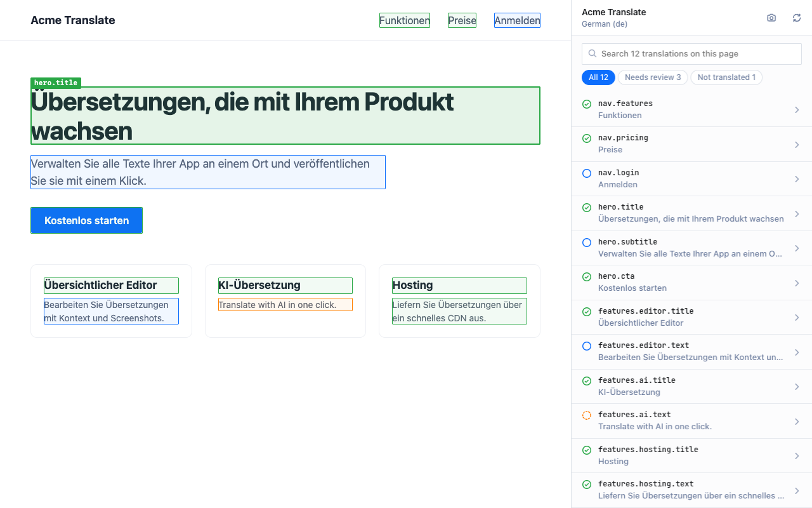
Task: Select the 'Liefern Sie Übersetzungen' card text
Action: click(459, 311)
